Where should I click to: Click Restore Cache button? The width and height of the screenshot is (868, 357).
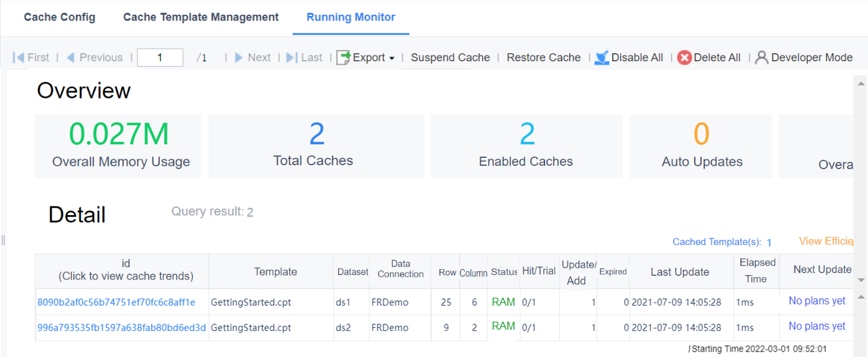[544, 57]
